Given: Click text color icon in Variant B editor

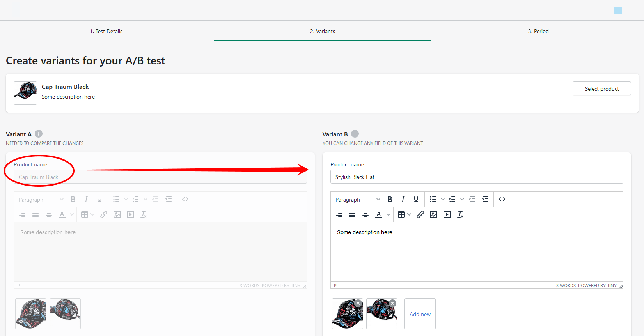Looking at the screenshot, I should (x=379, y=214).
